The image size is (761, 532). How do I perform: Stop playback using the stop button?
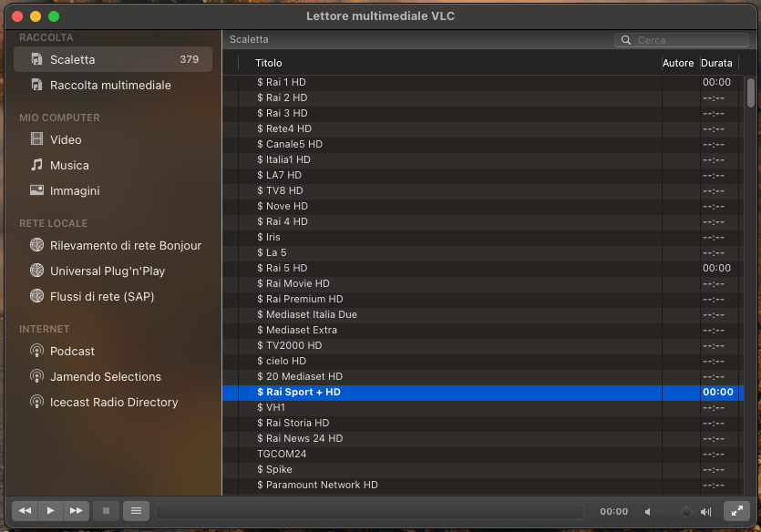[x=107, y=511]
